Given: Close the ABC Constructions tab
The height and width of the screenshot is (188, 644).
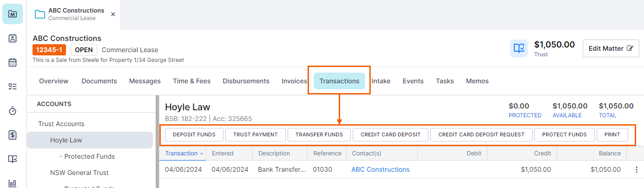Looking at the screenshot, I should click(113, 14).
